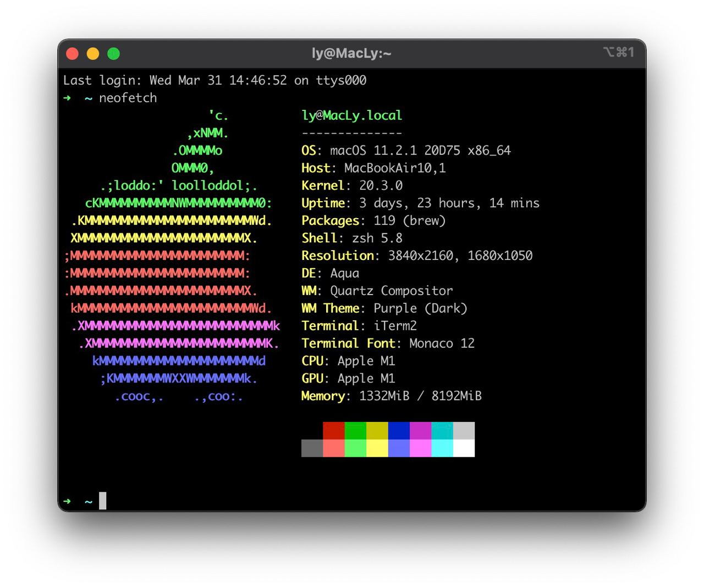Click the bright periwinkle blue color block
This screenshot has width=704, height=588.
tap(399, 448)
